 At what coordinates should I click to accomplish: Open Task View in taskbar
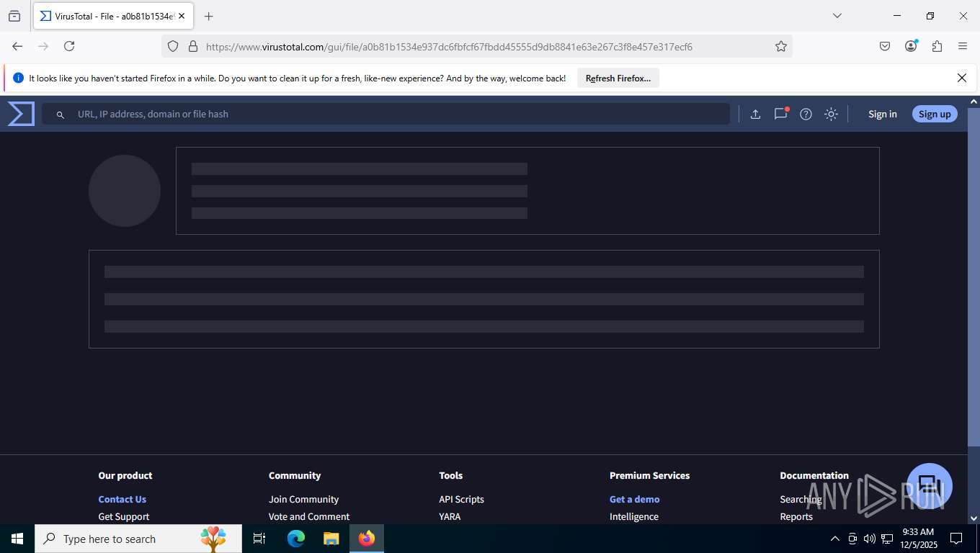(259, 539)
